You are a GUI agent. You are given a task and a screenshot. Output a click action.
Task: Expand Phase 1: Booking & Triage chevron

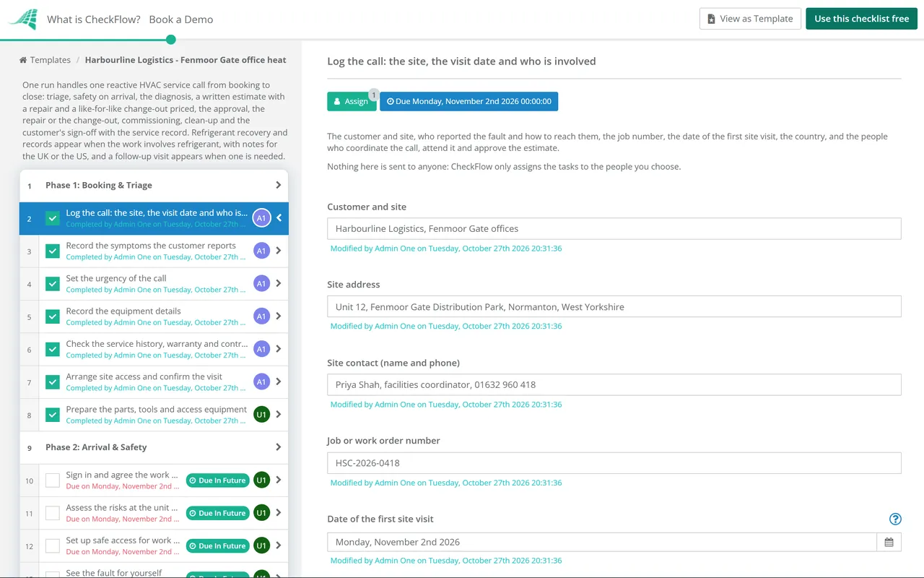279,185
